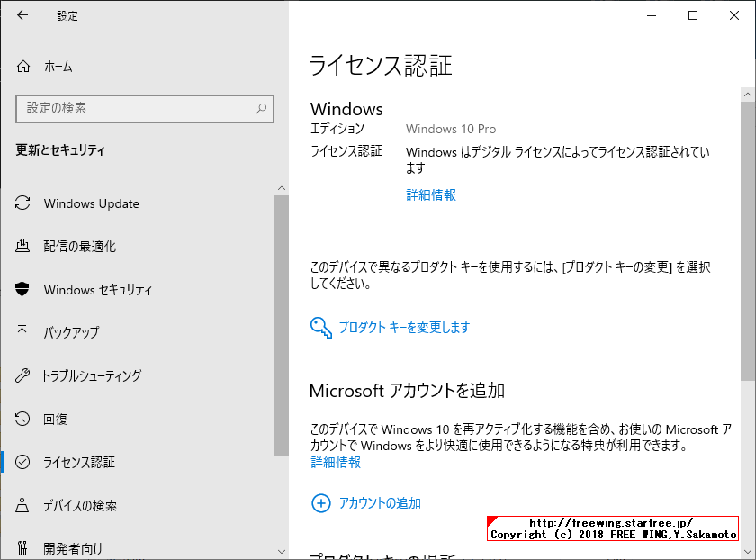Select the バックアップ option
Screen dimensions: 756x560
72,333
